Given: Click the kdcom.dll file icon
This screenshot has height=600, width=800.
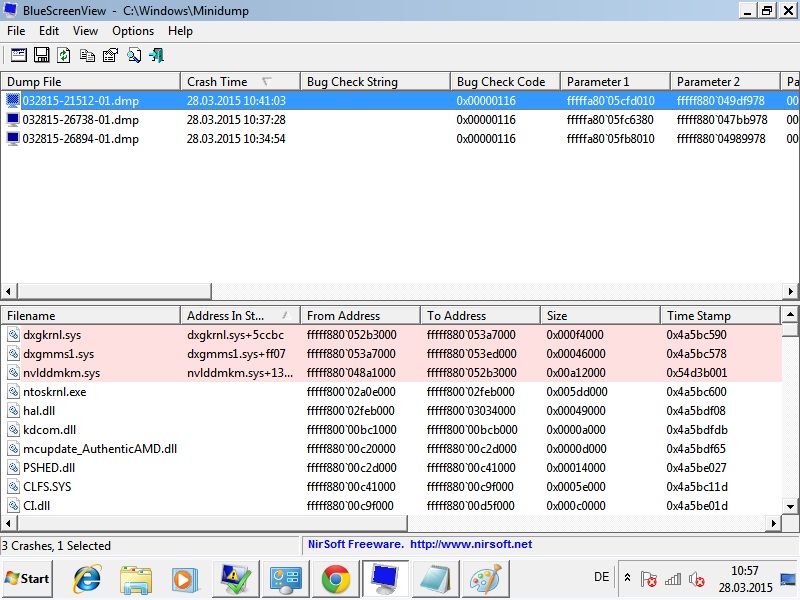Looking at the screenshot, I should [14, 430].
